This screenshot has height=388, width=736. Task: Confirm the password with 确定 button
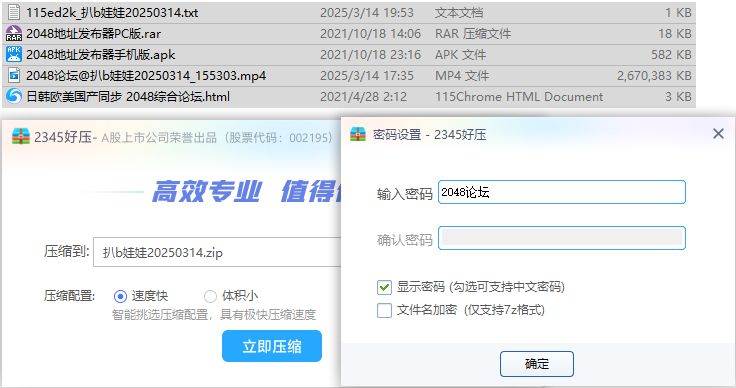tap(537, 364)
